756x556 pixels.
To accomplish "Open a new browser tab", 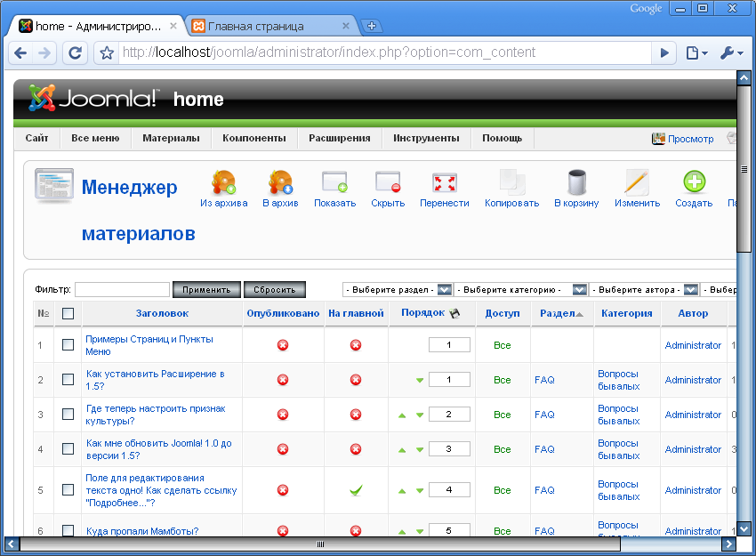I will pos(371,26).
